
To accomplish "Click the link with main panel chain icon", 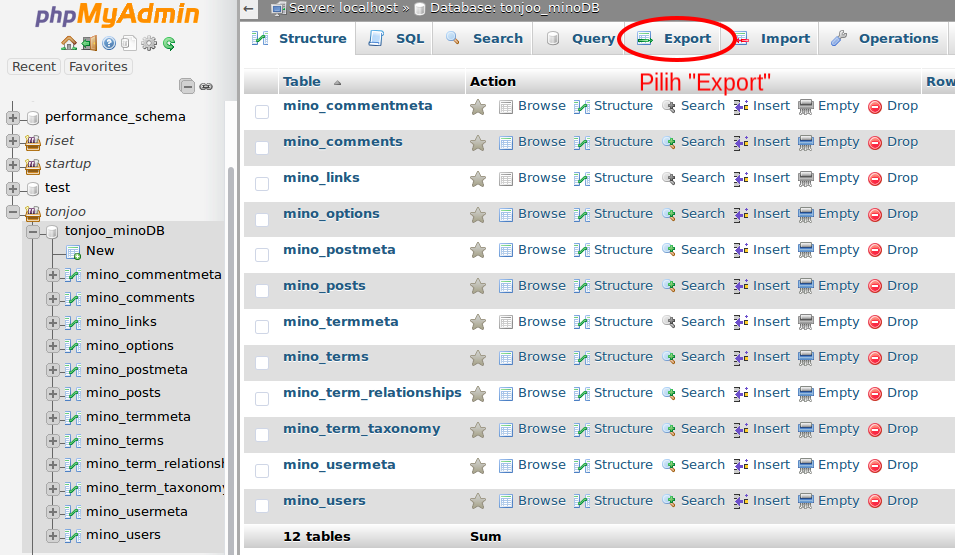I will [x=206, y=87].
